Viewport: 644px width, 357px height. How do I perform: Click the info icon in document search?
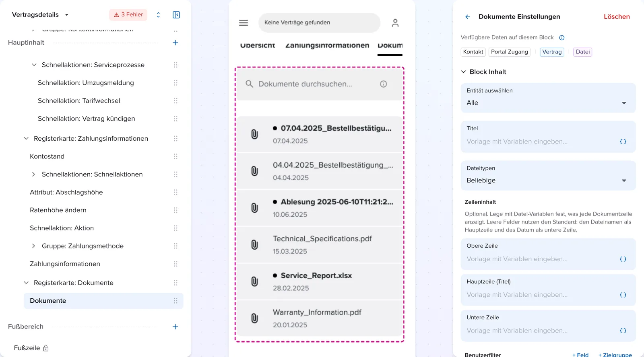pyautogui.click(x=384, y=84)
